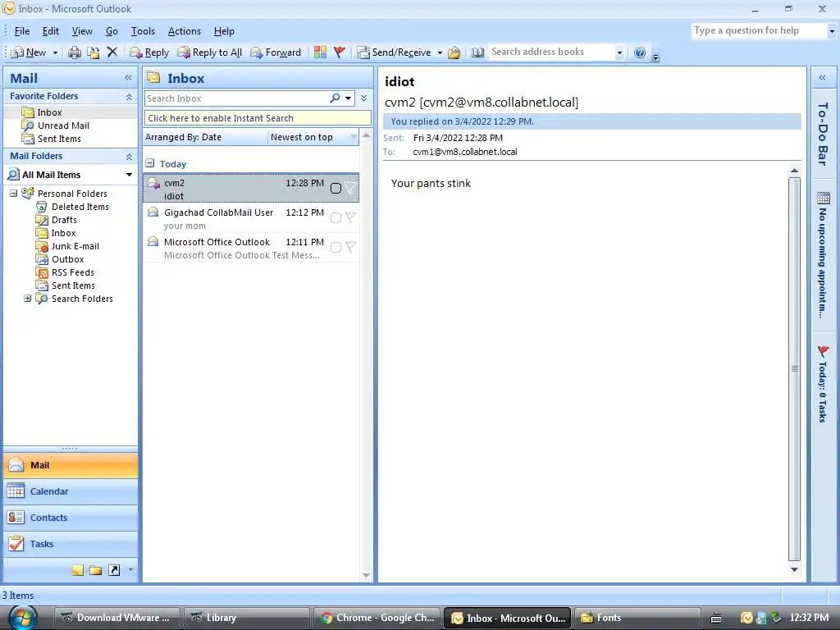Click the To-Do Bar red task flag
840x630 pixels.
click(x=824, y=351)
